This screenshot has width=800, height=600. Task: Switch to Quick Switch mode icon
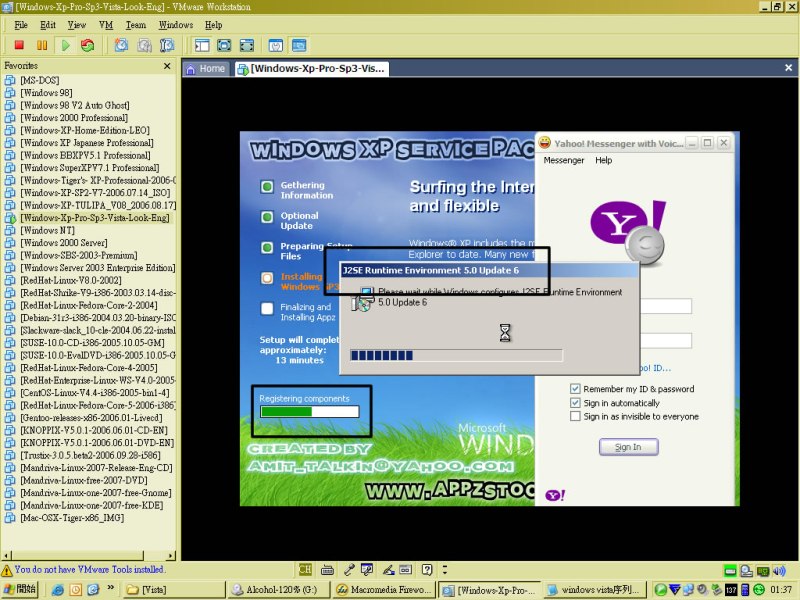click(x=224, y=45)
